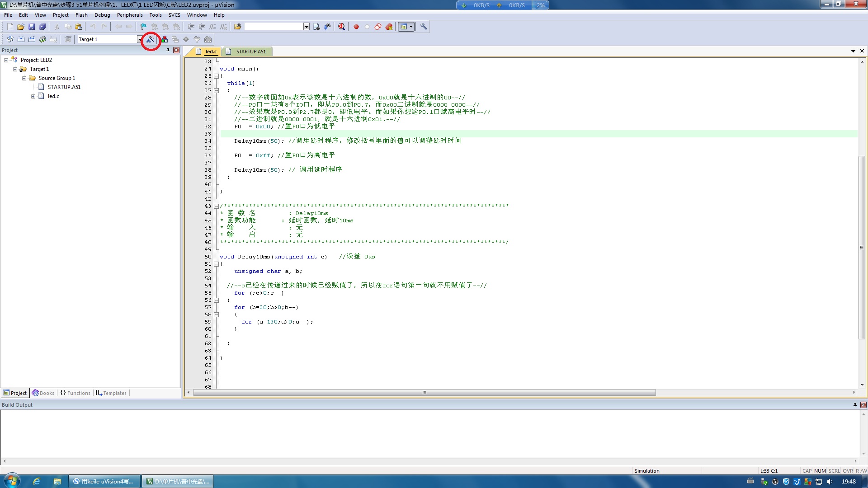The image size is (868, 488).
Task: Open the Target 1 selection dropdown
Action: click(139, 39)
